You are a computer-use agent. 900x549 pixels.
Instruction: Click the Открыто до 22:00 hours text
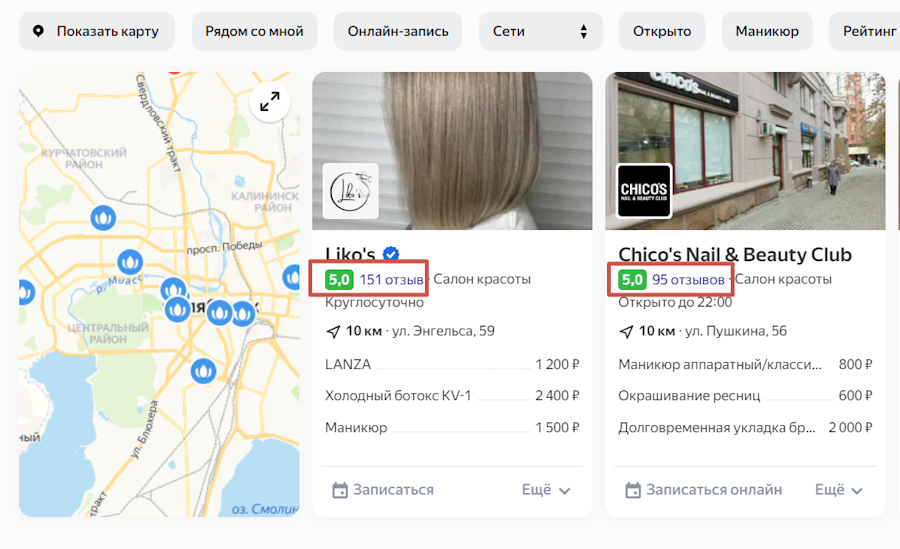(675, 303)
